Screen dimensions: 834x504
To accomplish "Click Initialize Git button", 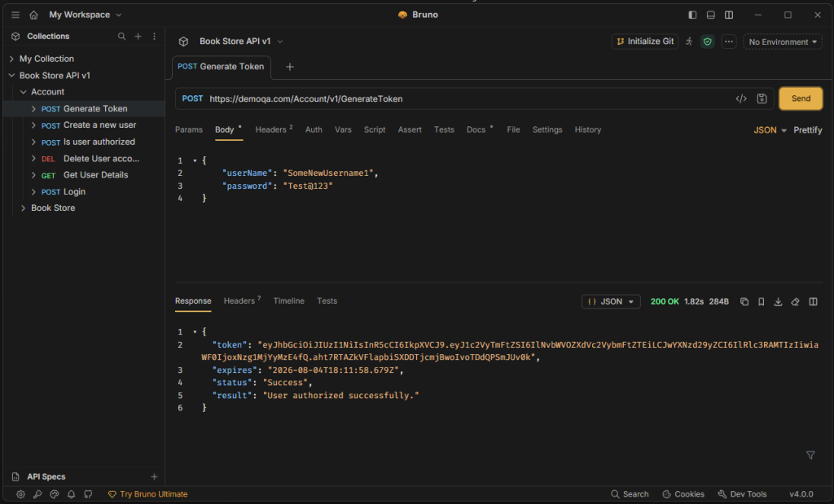I will click(x=645, y=42).
